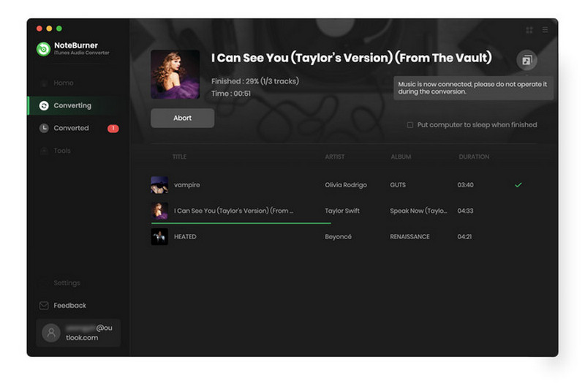Click the TITLE column header

179,157
